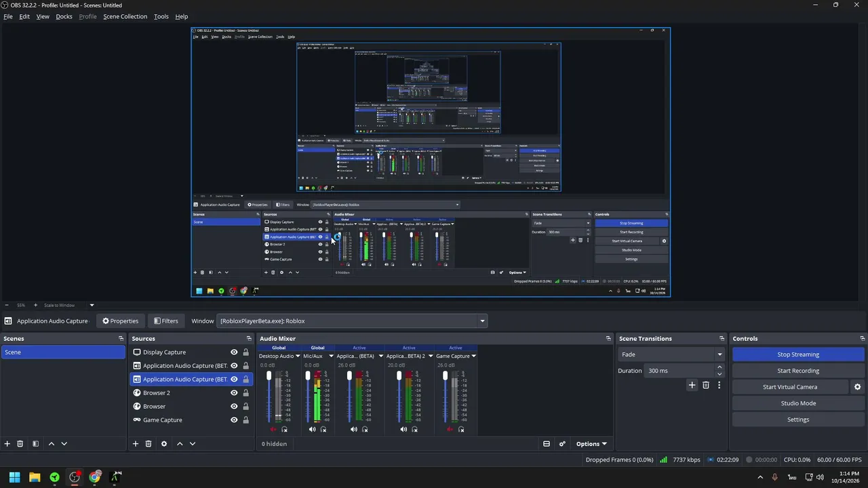Screen dimensions: 868x488
Task: Switch Audio Mixer layout icon
Action: click(547, 444)
